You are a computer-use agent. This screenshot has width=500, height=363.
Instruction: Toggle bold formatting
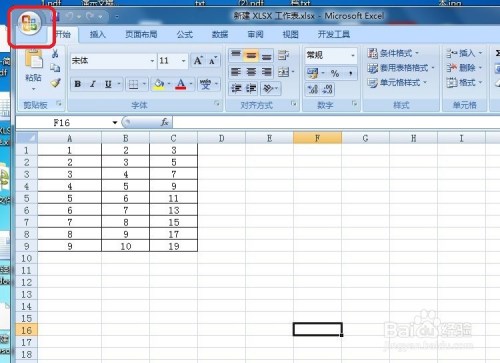click(78, 84)
